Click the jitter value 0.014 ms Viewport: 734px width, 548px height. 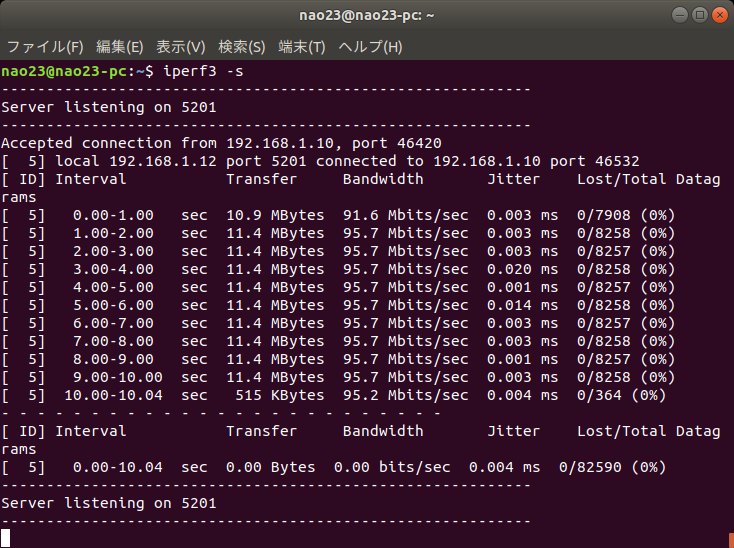[x=522, y=305]
